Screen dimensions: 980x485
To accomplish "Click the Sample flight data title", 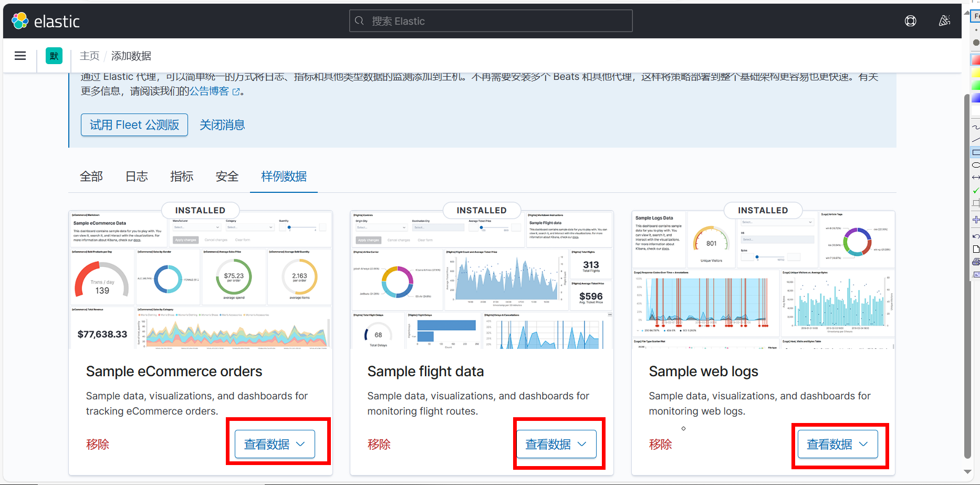I will pos(425,372).
